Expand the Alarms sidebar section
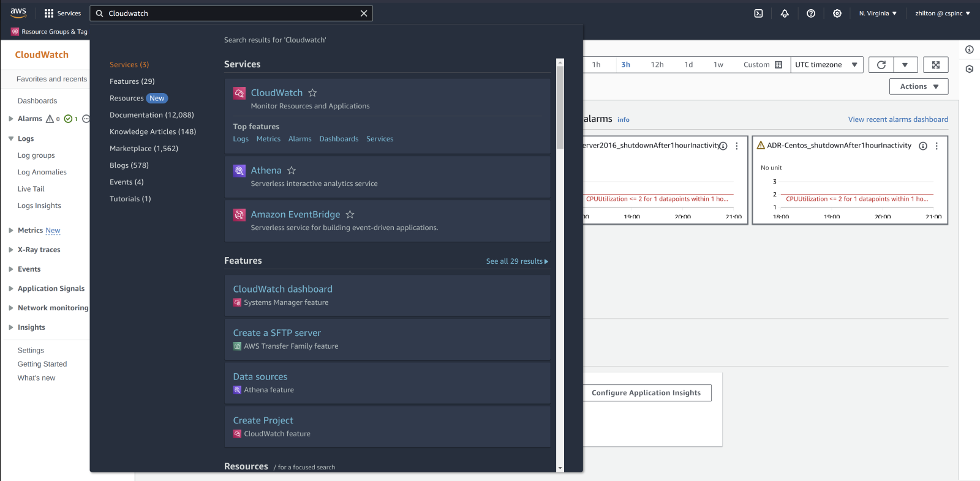The height and width of the screenshot is (481, 980). 11,119
